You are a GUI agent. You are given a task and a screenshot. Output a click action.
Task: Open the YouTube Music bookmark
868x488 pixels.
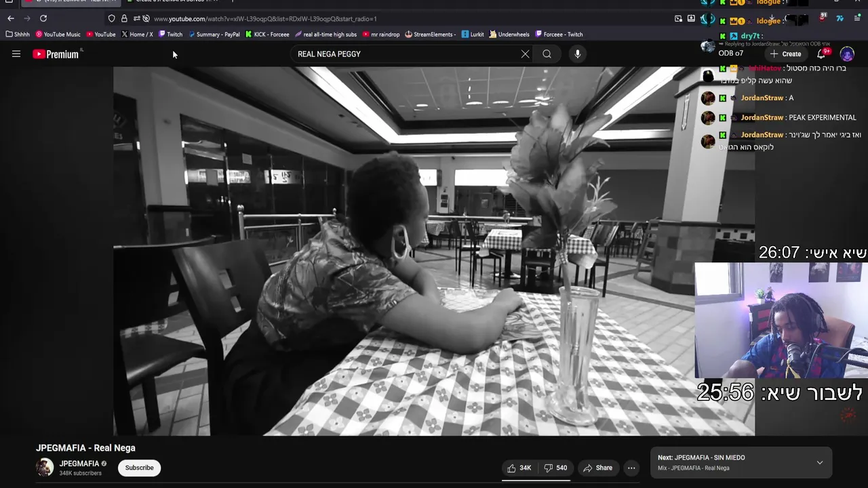pos(58,35)
